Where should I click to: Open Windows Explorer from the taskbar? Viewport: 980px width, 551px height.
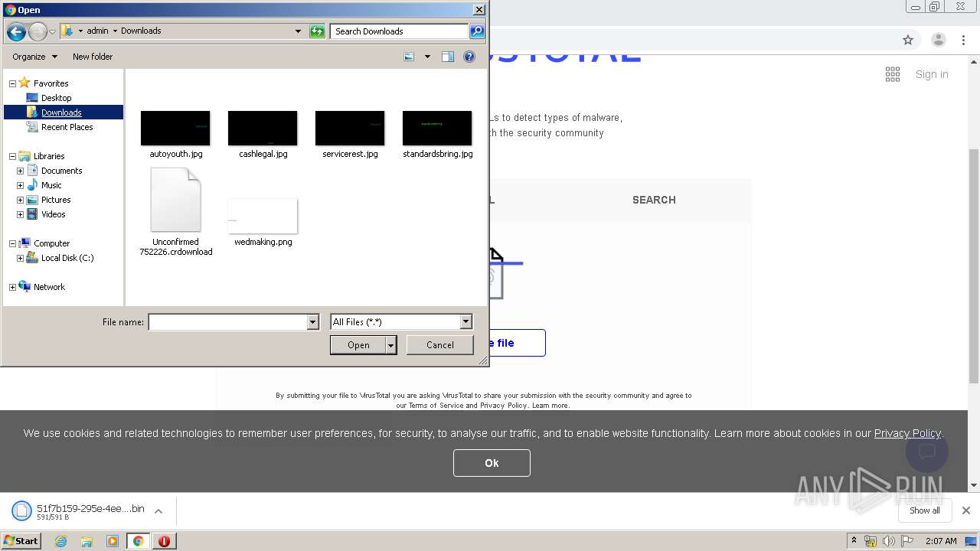point(87,541)
